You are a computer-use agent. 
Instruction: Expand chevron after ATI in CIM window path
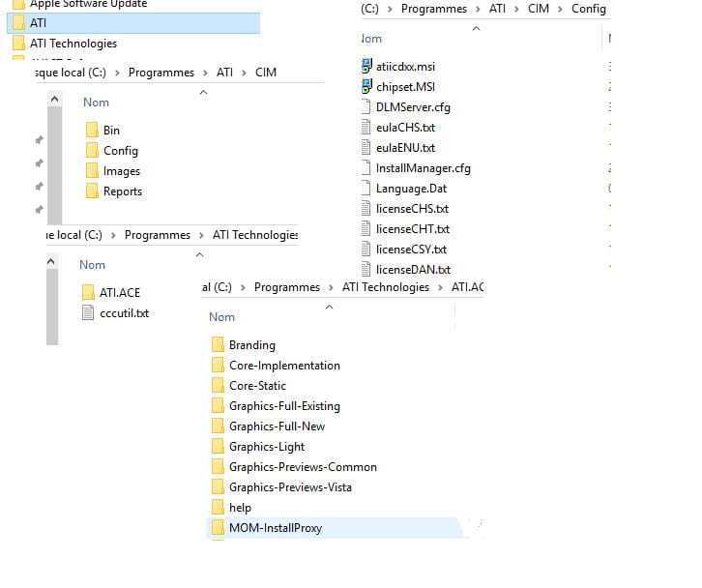[x=244, y=73]
